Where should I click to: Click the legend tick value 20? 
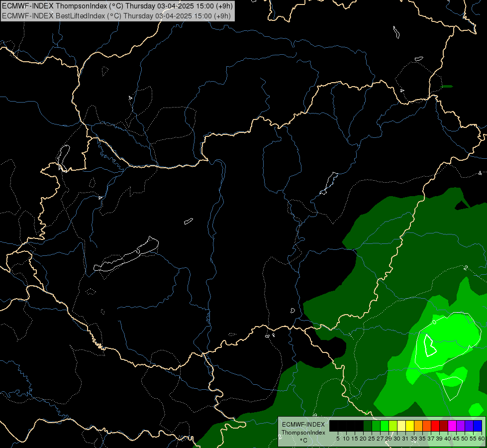363,439
